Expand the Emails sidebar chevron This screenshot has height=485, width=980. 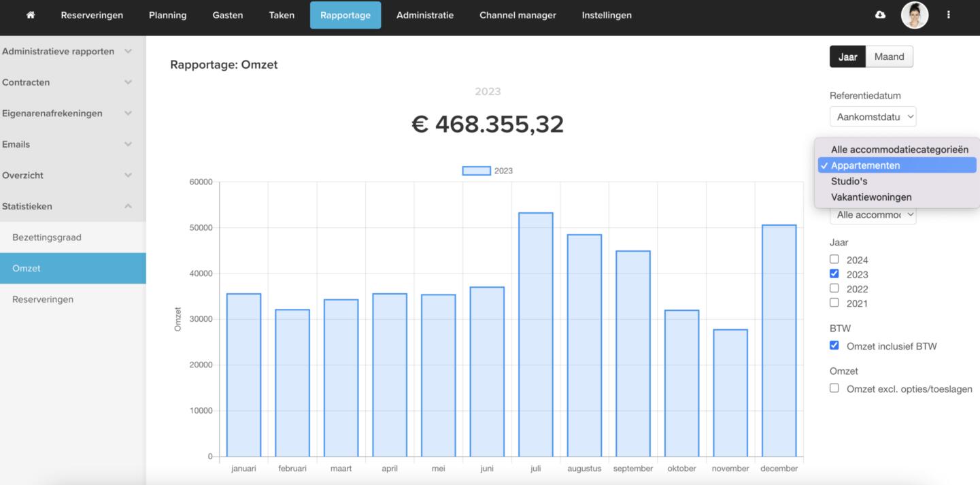[x=128, y=144]
